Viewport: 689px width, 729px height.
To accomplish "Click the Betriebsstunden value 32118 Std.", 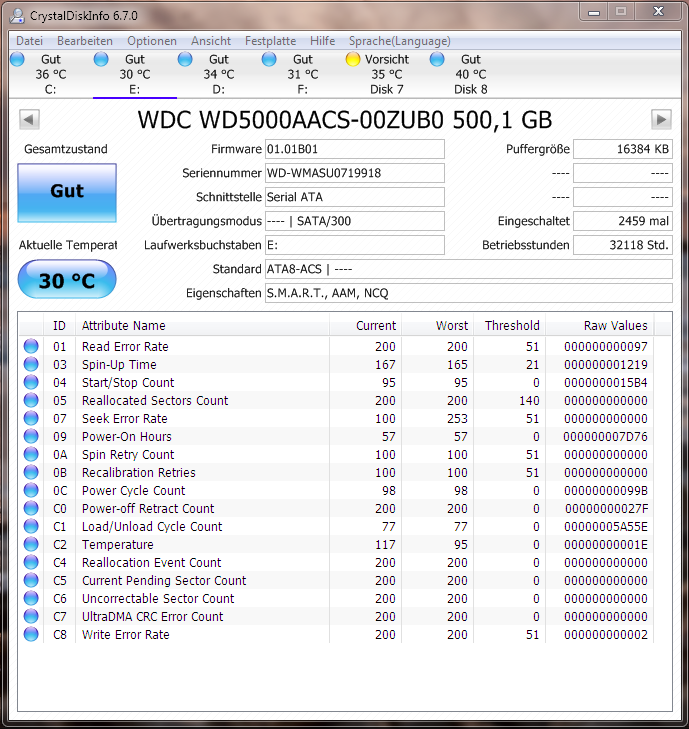I will point(623,245).
